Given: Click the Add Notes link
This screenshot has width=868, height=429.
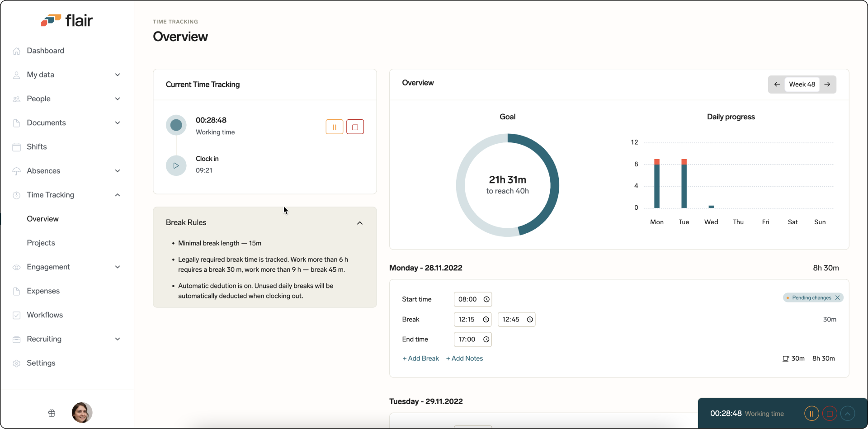Looking at the screenshot, I should 464,358.
